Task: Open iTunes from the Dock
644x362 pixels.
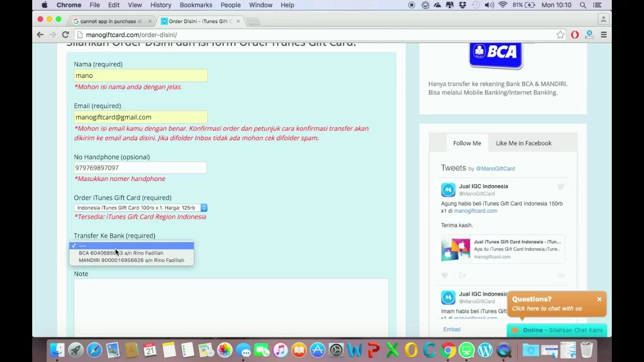Action: pyautogui.click(x=280, y=350)
